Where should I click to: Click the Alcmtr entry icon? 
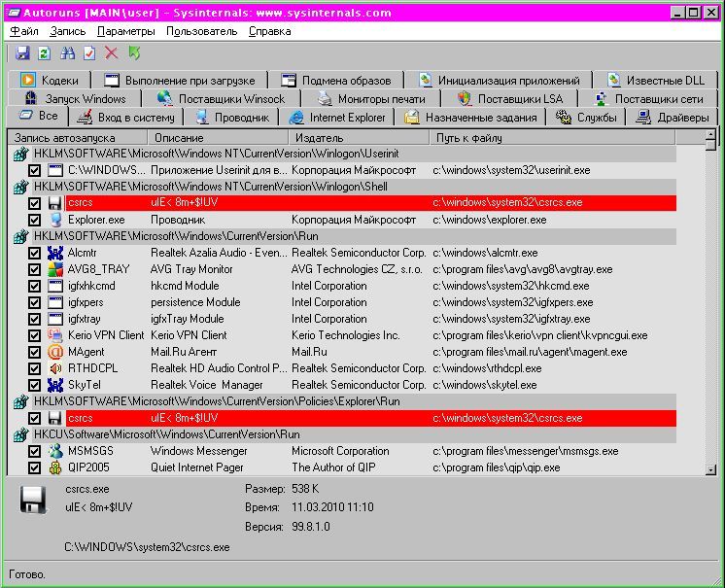[x=55, y=253]
